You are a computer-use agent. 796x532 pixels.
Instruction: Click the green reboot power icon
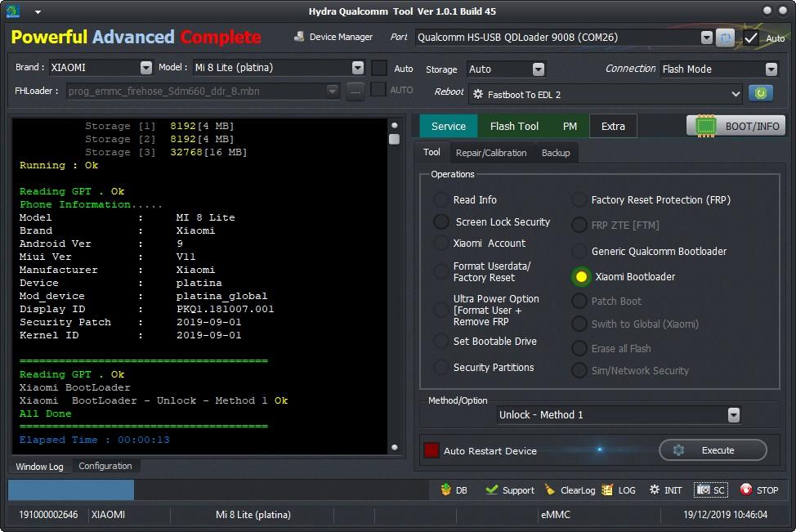click(x=760, y=93)
